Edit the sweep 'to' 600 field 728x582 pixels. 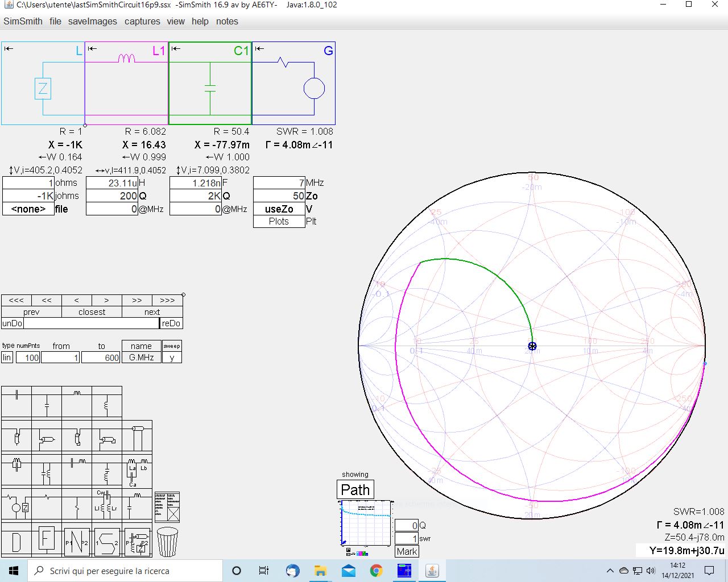[101, 357]
